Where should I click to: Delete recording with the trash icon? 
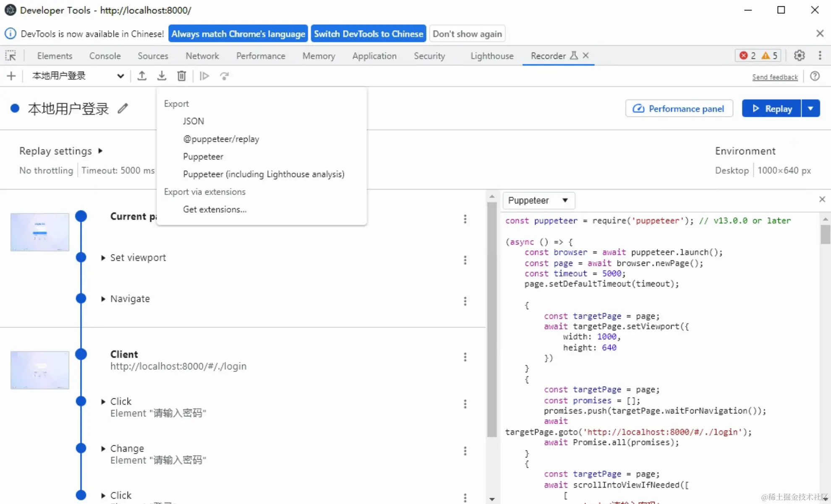click(181, 76)
